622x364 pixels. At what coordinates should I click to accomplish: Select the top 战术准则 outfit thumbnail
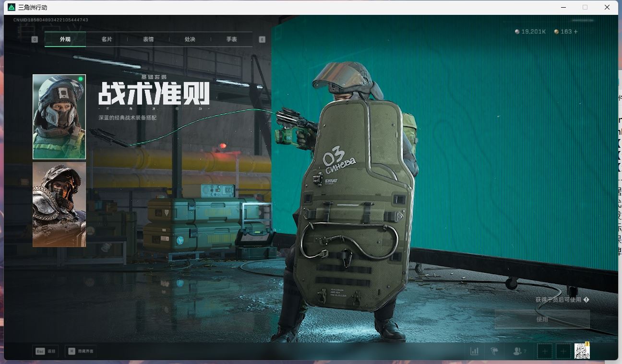59,116
